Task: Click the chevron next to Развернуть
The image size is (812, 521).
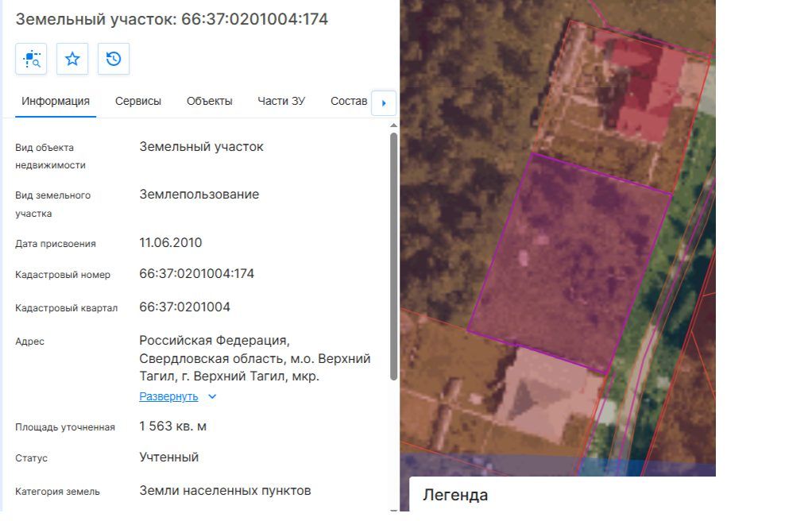Action: click(212, 396)
